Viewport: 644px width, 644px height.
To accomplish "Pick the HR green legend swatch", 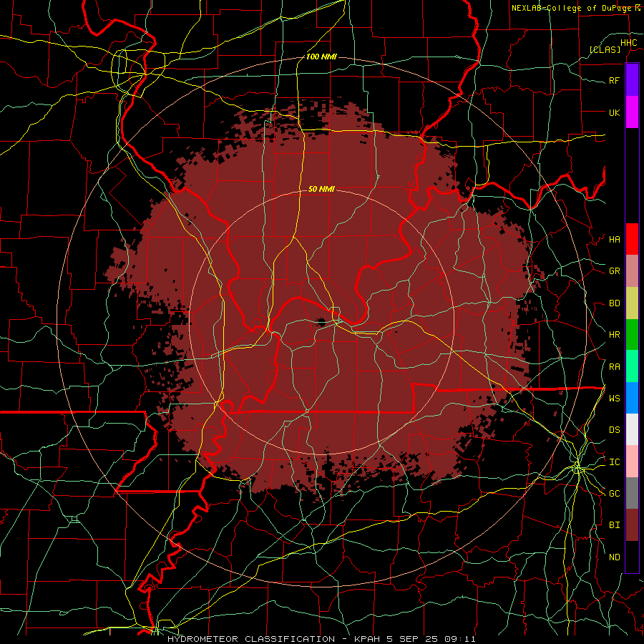I will coord(632,335).
